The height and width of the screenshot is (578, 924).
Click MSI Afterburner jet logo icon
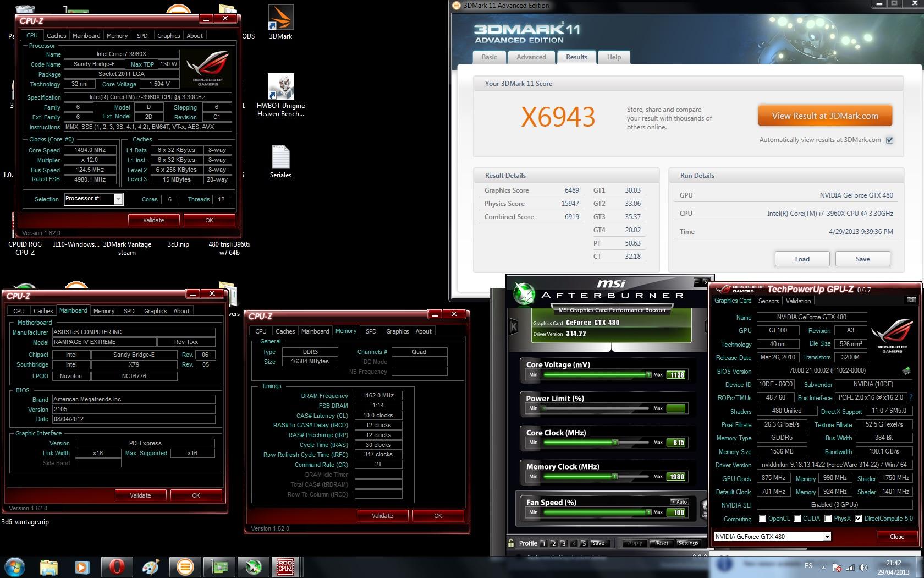(524, 294)
